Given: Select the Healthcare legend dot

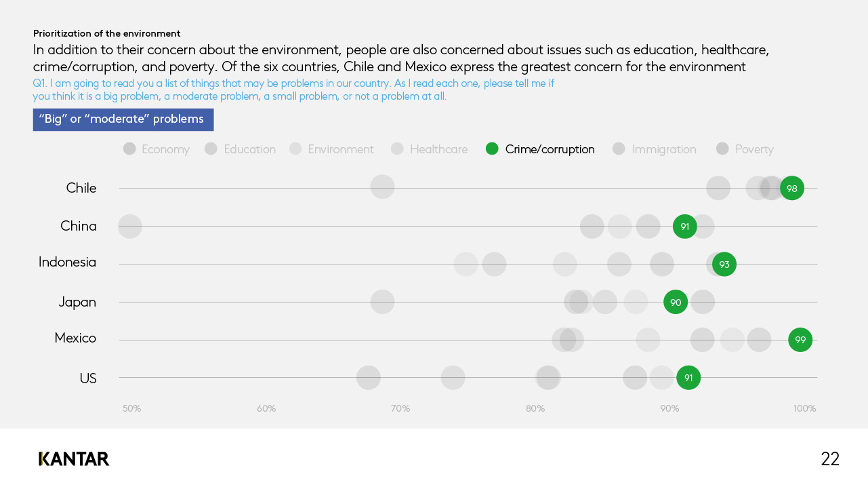Looking at the screenshot, I should tap(398, 149).
